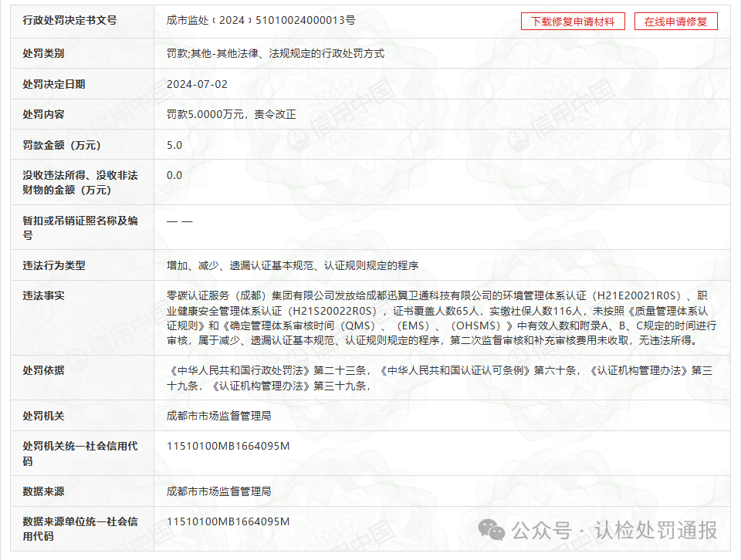This screenshot has height=560, width=741.
Task: Click the 处罚决定日期 label
Action: 54,84
